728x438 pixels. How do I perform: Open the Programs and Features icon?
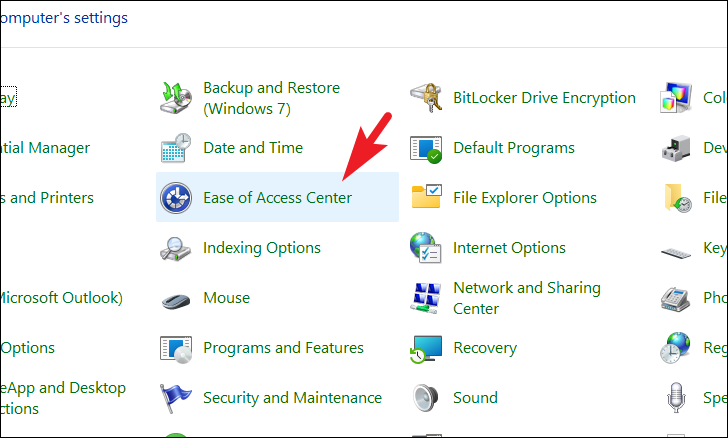click(x=176, y=348)
